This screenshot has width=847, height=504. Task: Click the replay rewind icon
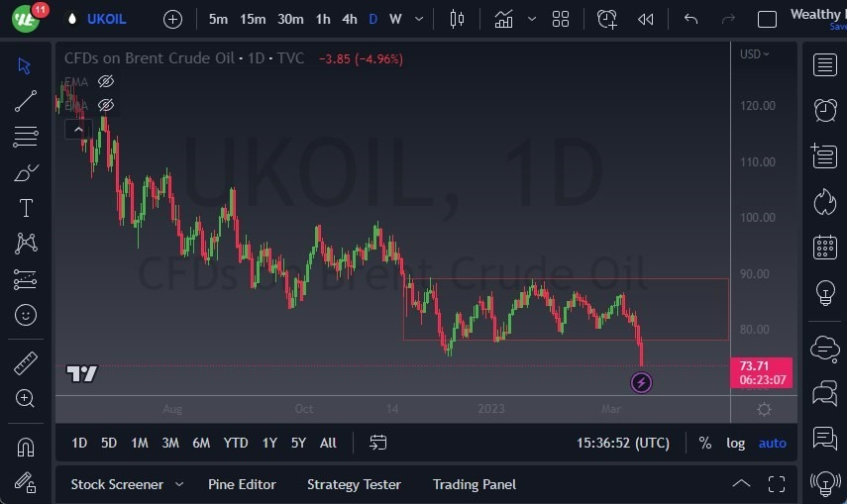click(x=645, y=19)
